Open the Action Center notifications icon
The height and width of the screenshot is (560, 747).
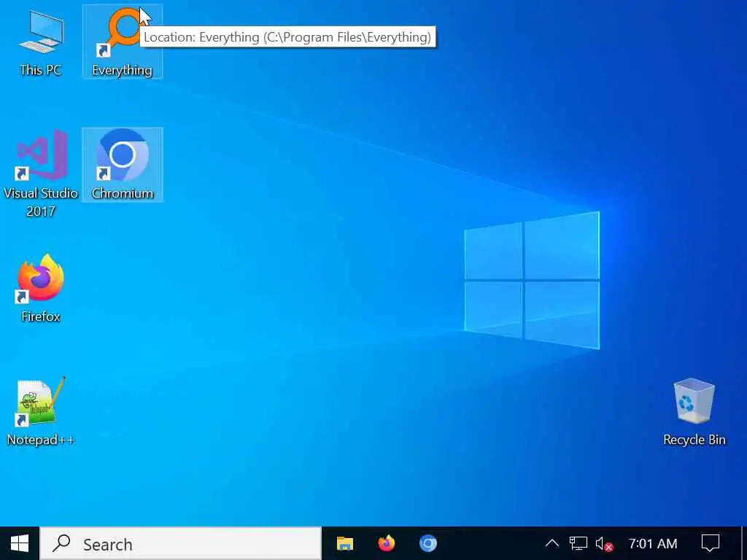711,543
